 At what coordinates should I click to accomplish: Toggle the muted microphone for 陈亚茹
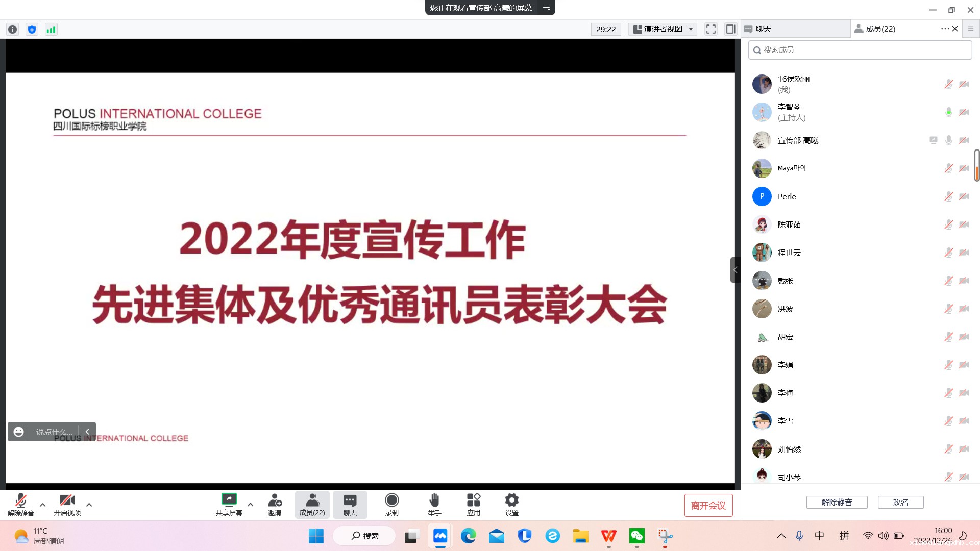click(x=948, y=224)
